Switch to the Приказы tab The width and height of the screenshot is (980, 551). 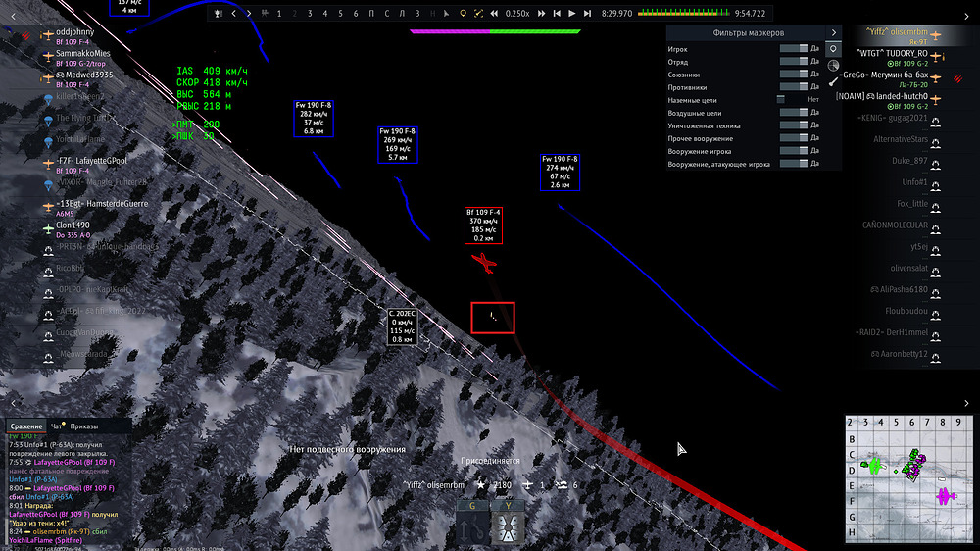(83, 426)
